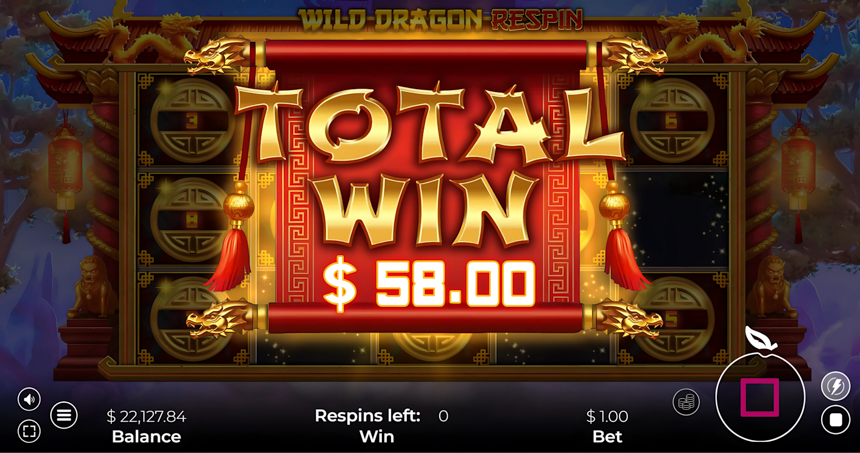The width and height of the screenshot is (860, 453).
Task: Click the bottom center gold coin symbol
Action: [431, 344]
